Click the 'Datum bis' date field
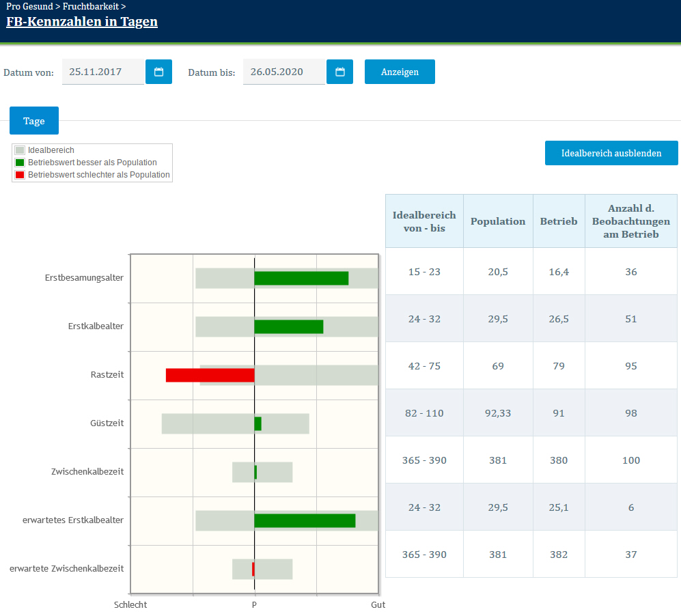The image size is (681, 616). click(x=284, y=72)
